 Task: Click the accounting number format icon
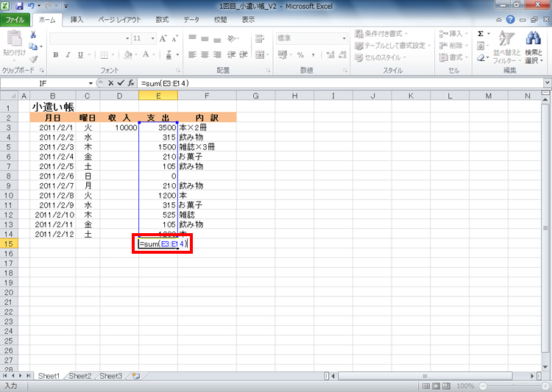[x=283, y=55]
